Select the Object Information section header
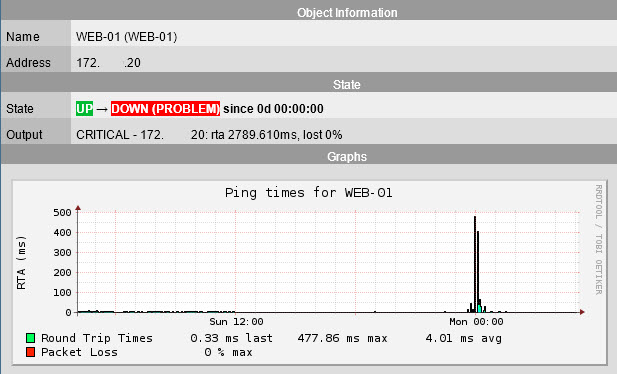This screenshot has width=617, height=374. [x=347, y=13]
